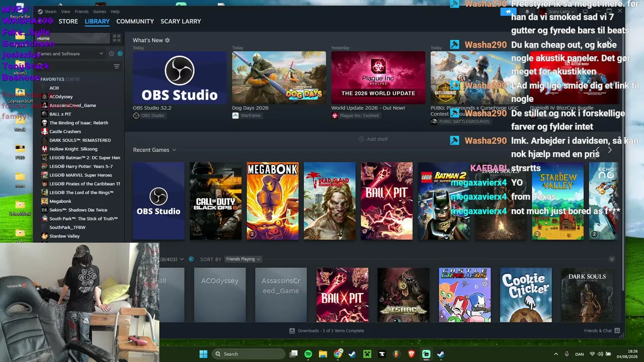Open Cookie Clicker in the lower shelf
Image resolution: width=644 pixels, height=362 pixels.
point(526,295)
